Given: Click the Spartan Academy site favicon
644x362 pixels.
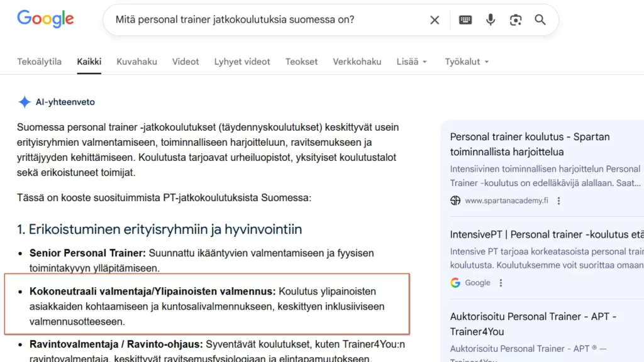Looking at the screenshot, I should [x=455, y=200].
